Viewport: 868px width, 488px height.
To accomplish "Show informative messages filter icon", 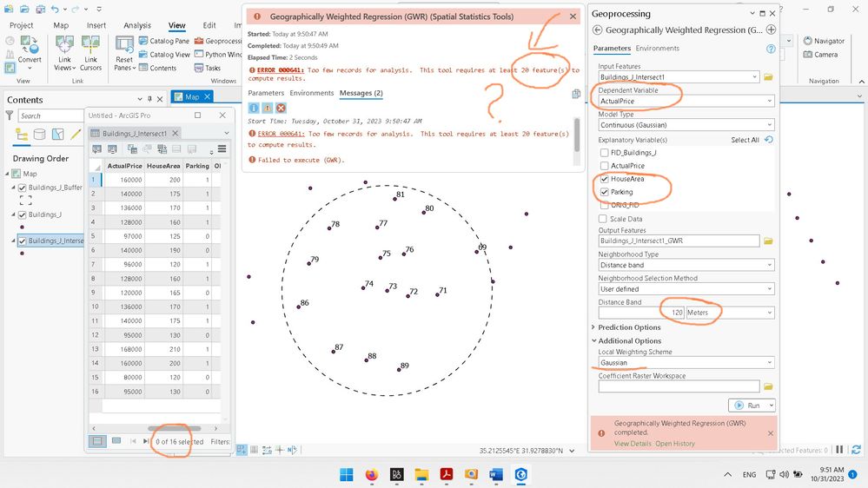I will coord(254,108).
